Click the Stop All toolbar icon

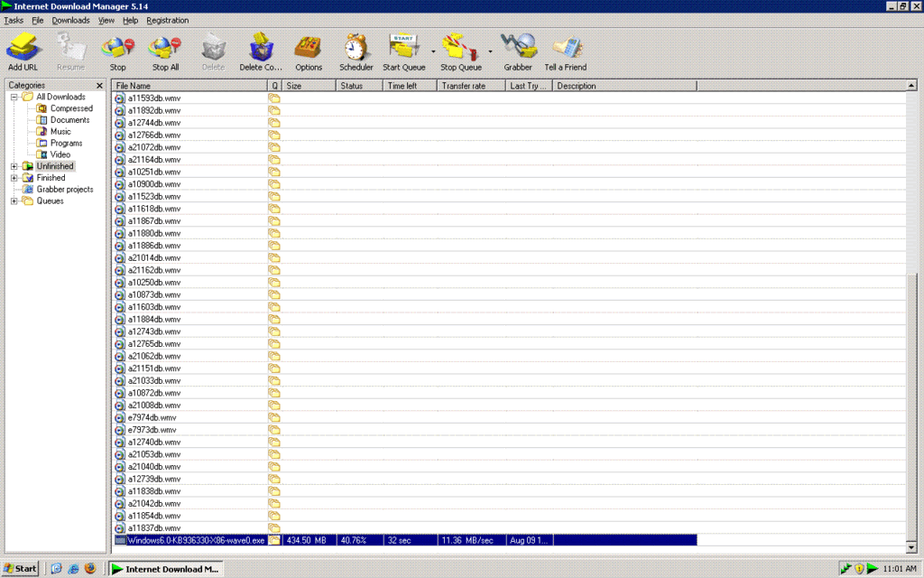click(x=165, y=47)
